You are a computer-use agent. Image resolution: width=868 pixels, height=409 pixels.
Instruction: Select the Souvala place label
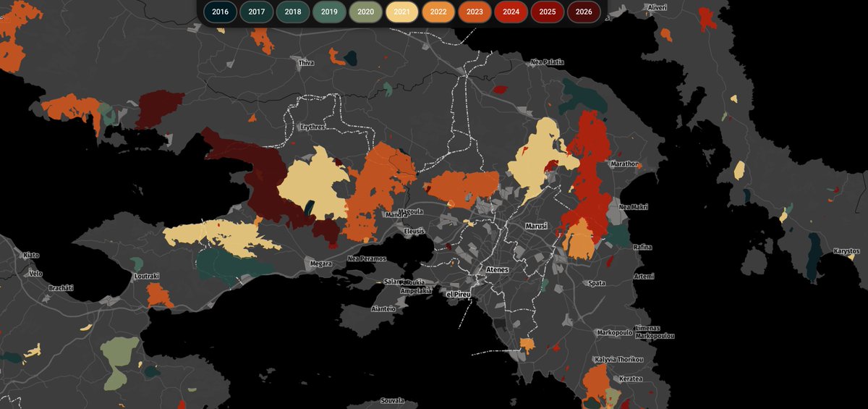(x=391, y=400)
